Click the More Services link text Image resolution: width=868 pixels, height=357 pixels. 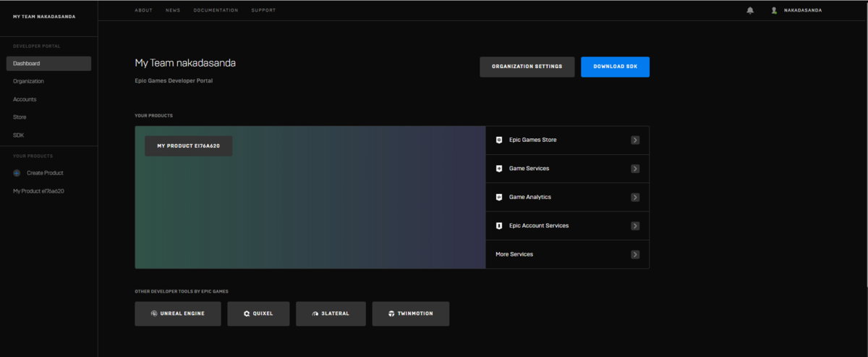(x=514, y=254)
